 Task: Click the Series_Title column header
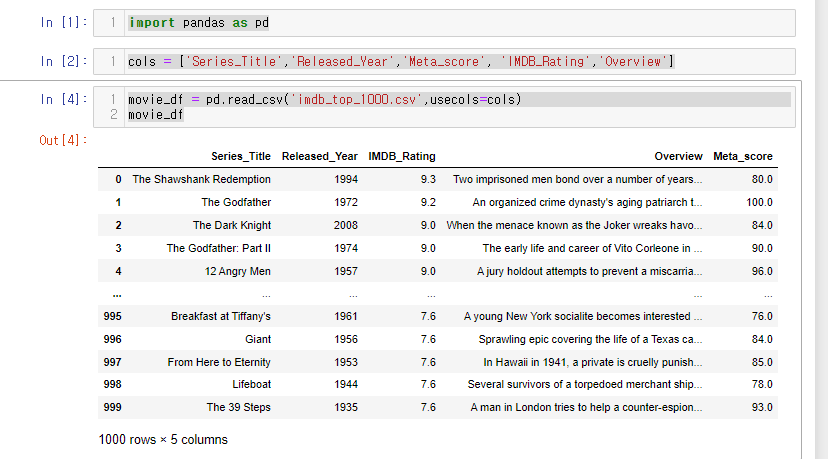[241, 156]
